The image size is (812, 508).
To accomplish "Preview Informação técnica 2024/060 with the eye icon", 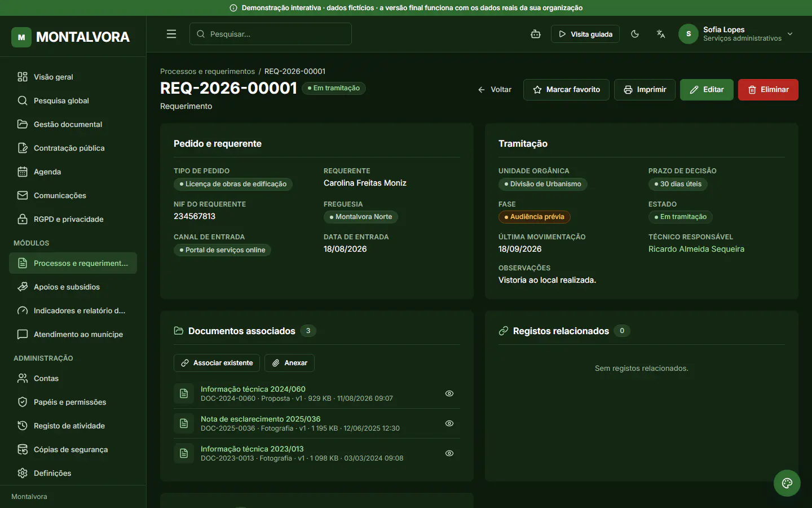I will 449,393.
